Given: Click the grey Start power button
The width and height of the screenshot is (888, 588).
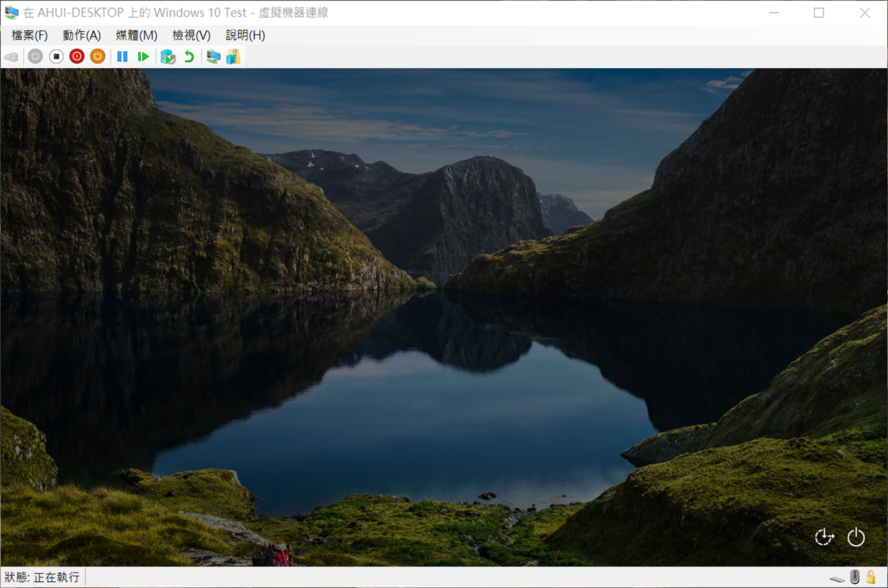Looking at the screenshot, I should coord(35,56).
